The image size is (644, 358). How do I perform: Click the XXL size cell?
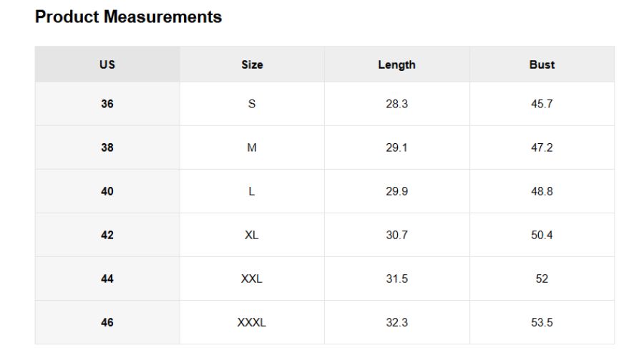[x=252, y=279]
